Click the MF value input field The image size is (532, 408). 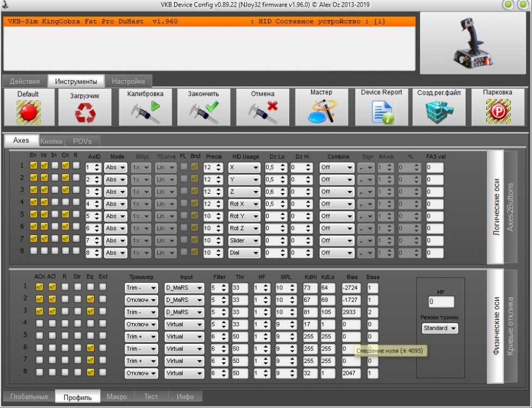[x=441, y=302]
